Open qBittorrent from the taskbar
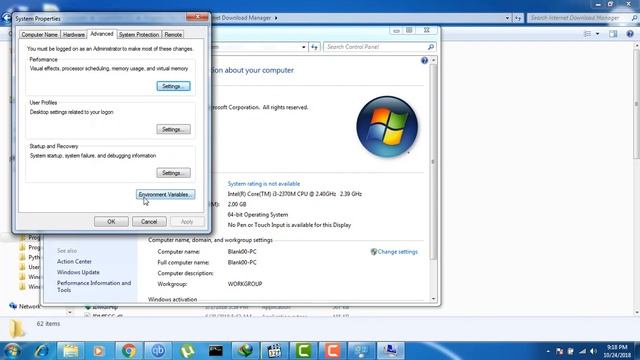Screen dimensions: 640x360 [158, 351]
